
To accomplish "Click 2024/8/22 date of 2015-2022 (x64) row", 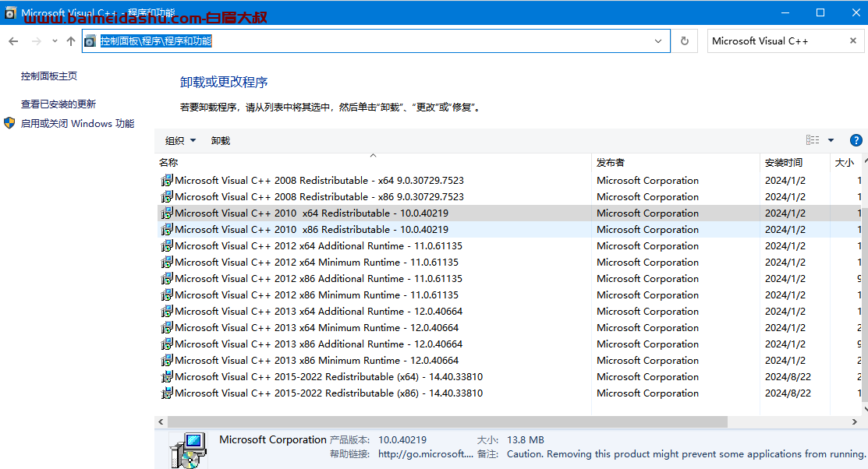I will [x=788, y=376].
